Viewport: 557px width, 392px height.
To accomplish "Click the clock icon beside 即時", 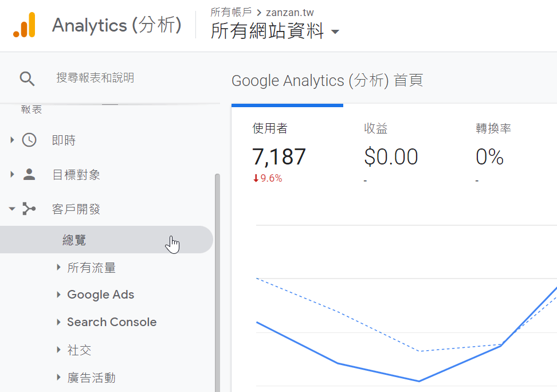I will click(x=29, y=140).
